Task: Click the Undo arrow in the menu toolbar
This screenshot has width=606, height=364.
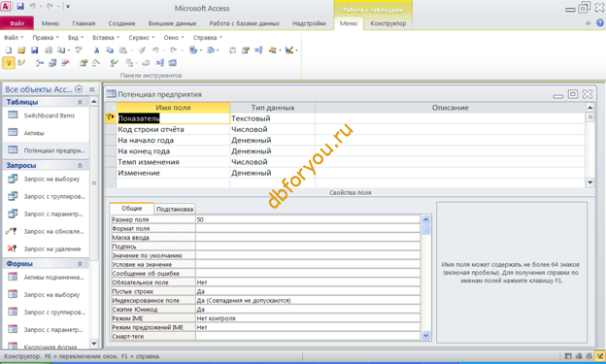Action: coord(155,50)
